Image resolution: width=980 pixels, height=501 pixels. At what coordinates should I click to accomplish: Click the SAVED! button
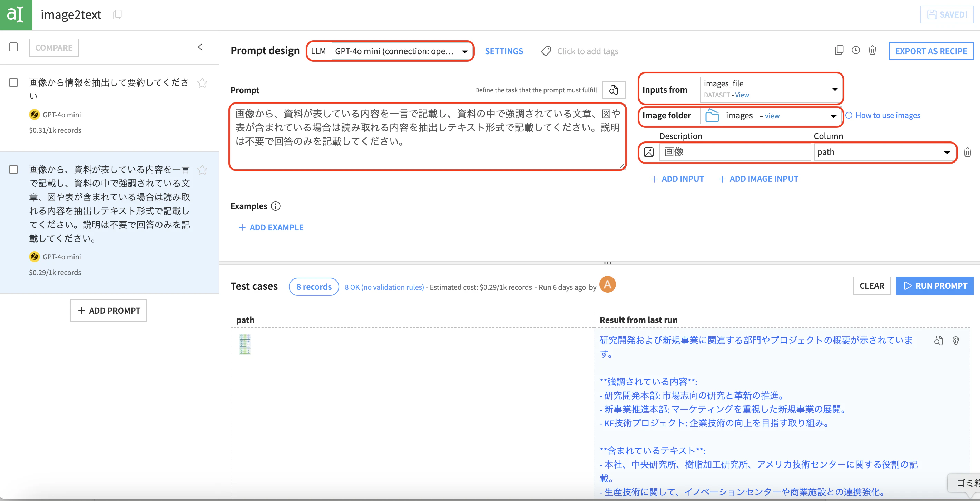click(x=947, y=14)
